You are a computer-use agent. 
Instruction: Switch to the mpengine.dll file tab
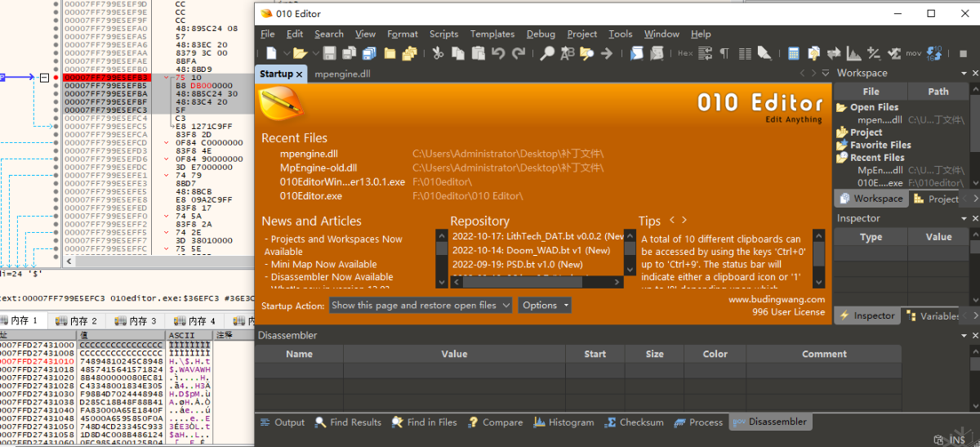342,74
